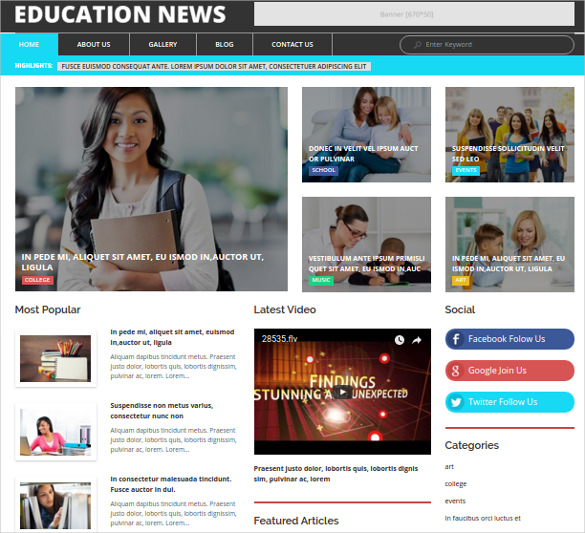Click the Events category tag
The height and width of the screenshot is (533, 585).
(x=466, y=170)
